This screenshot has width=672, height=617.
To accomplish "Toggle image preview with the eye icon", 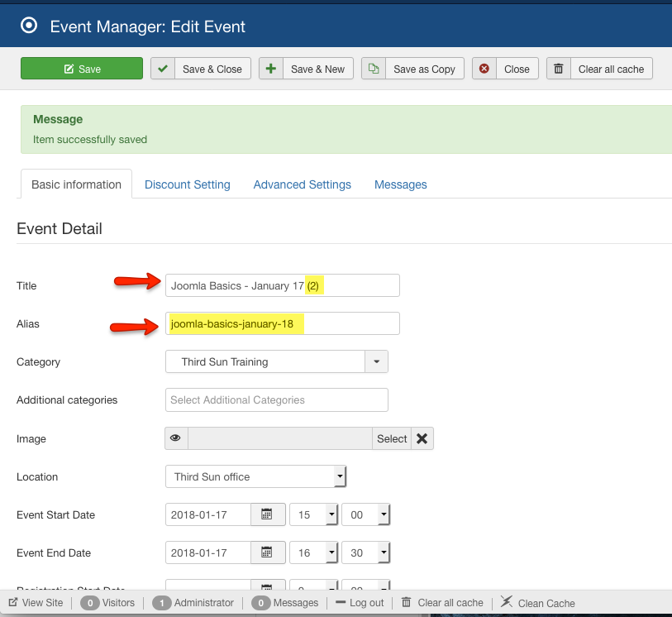I will 176,438.
